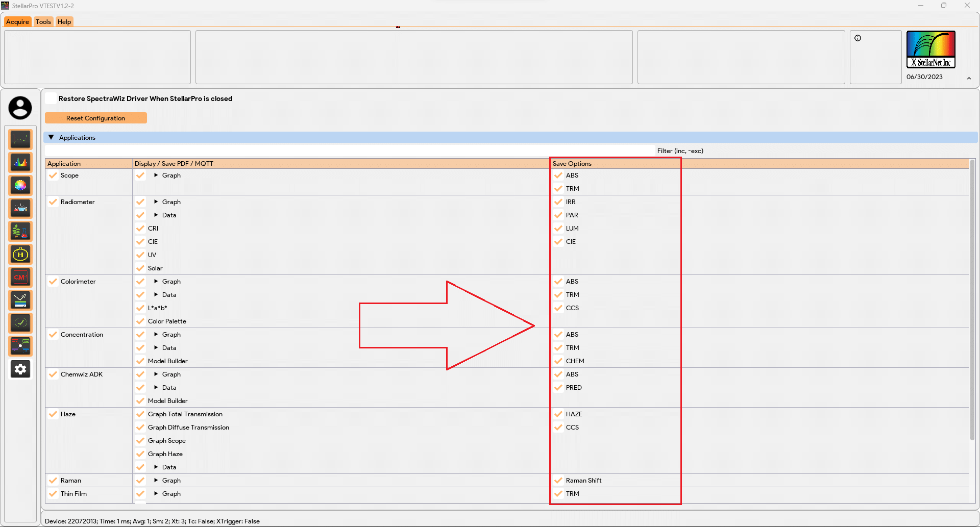Screen dimensions: 980x527
Task: Open the Raman CM-1 icon
Action: (20, 277)
